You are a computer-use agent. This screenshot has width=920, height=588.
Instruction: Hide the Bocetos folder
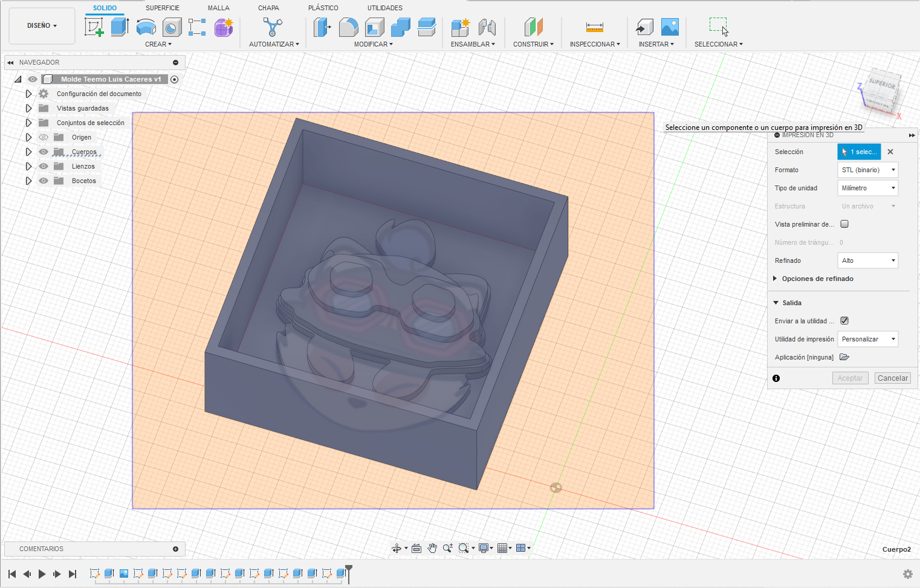[44, 181]
